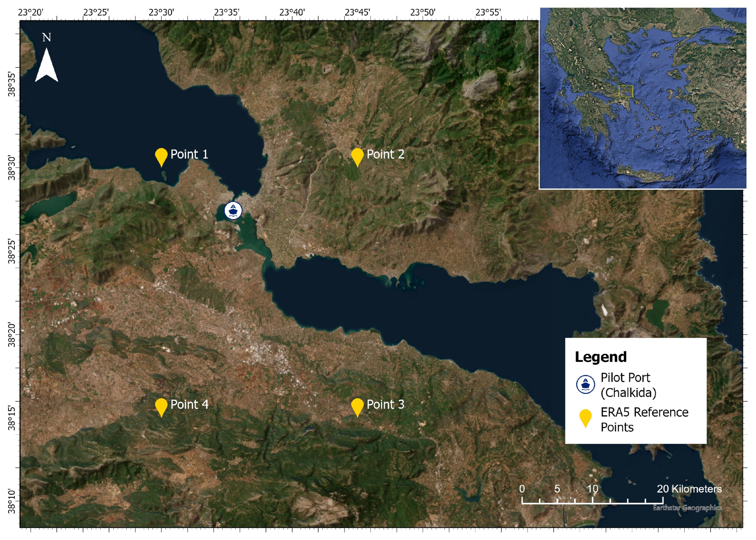Click the 'Point 3' text label
The width and height of the screenshot is (756, 540).
click(x=385, y=404)
